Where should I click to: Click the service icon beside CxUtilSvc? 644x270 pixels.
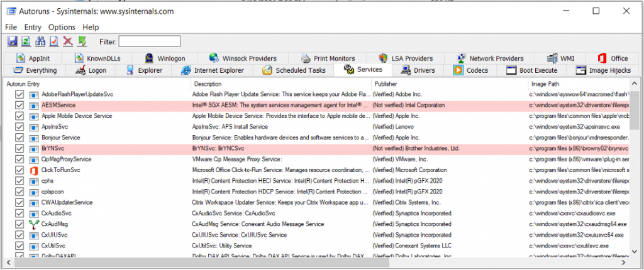pos(34,246)
